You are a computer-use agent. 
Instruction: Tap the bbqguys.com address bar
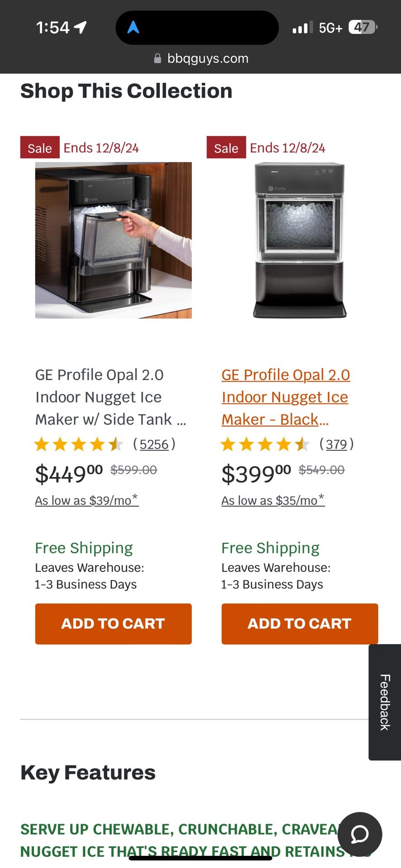click(207, 58)
